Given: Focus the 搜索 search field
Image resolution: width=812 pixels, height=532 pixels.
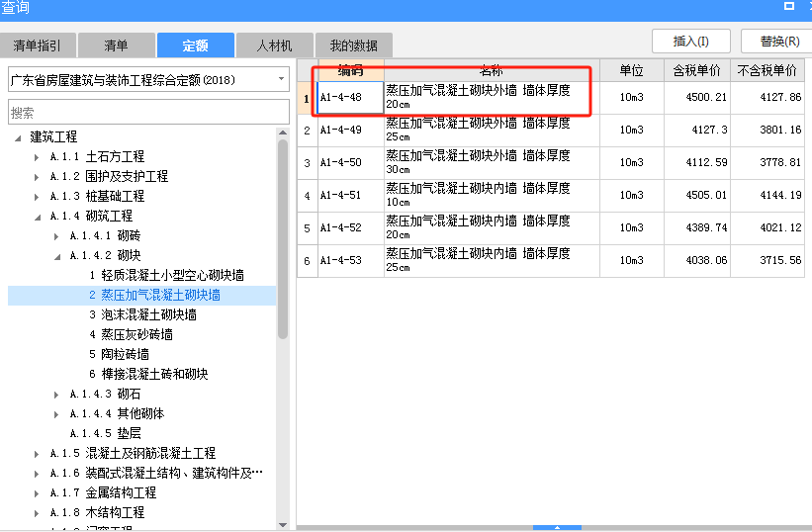Looking at the screenshot, I should pos(148,113).
